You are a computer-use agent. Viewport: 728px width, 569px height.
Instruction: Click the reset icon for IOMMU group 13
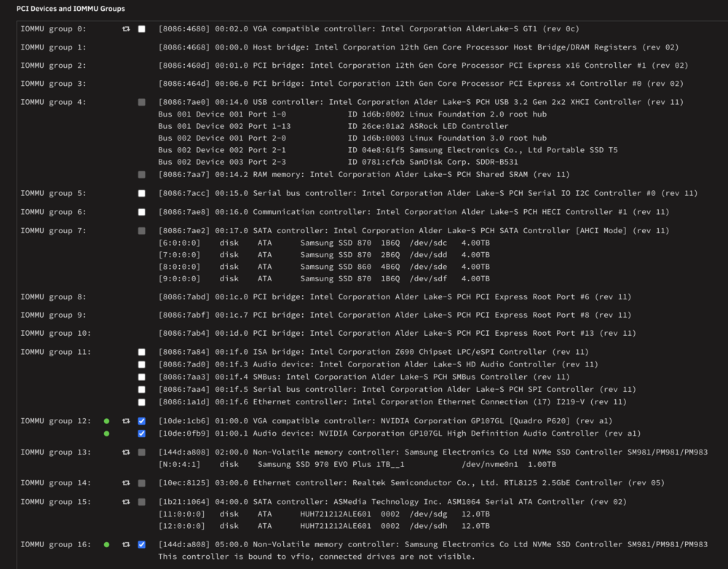(126, 452)
